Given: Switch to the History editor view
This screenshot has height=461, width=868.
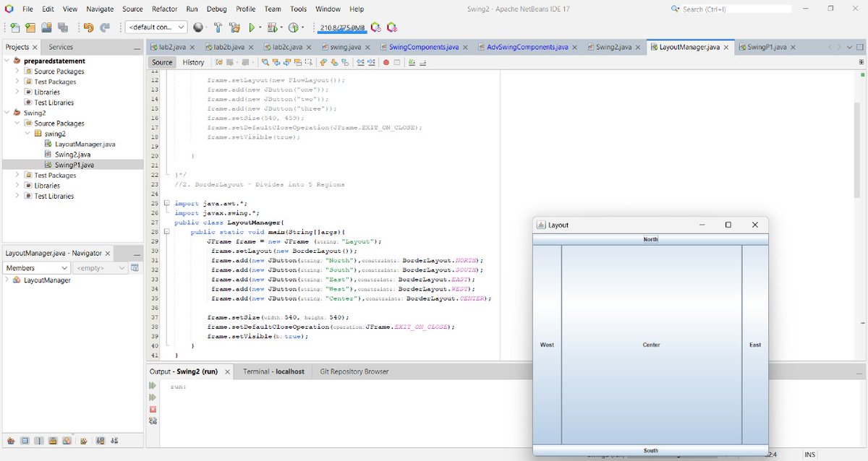Looking at the screenshot, I should 193,62.
